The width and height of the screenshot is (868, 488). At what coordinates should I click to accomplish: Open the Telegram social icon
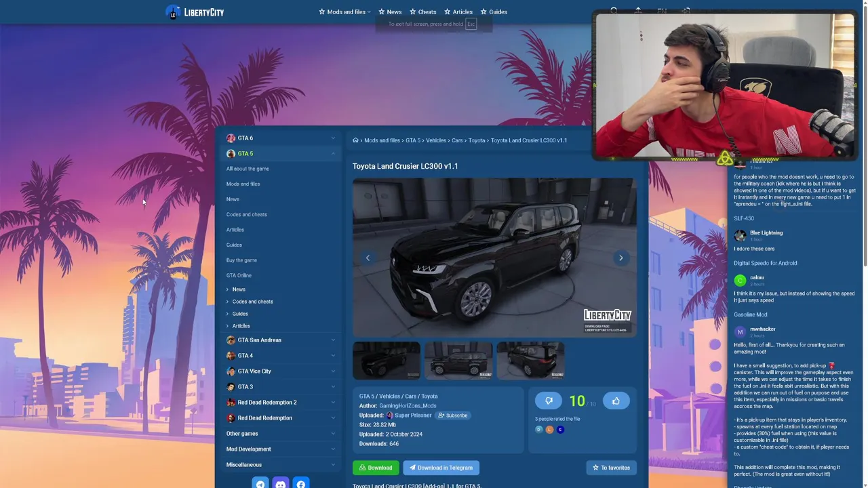(x=260, y=483)
